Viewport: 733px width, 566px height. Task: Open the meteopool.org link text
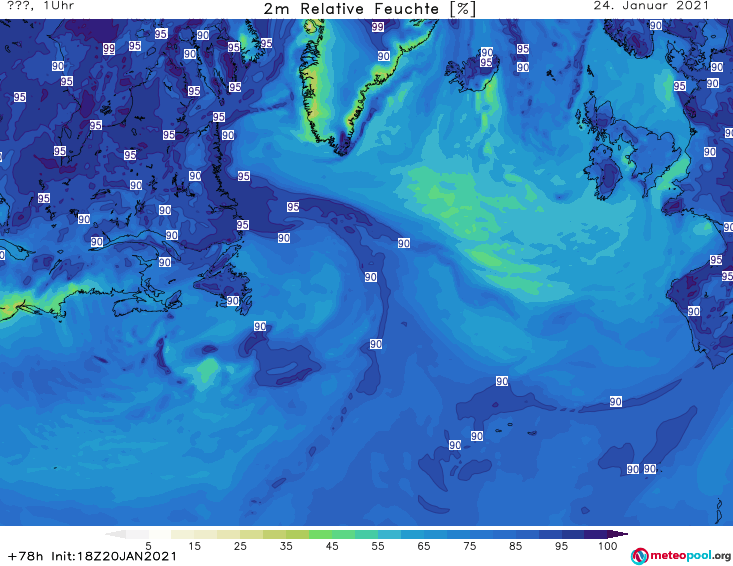point(690,556)
